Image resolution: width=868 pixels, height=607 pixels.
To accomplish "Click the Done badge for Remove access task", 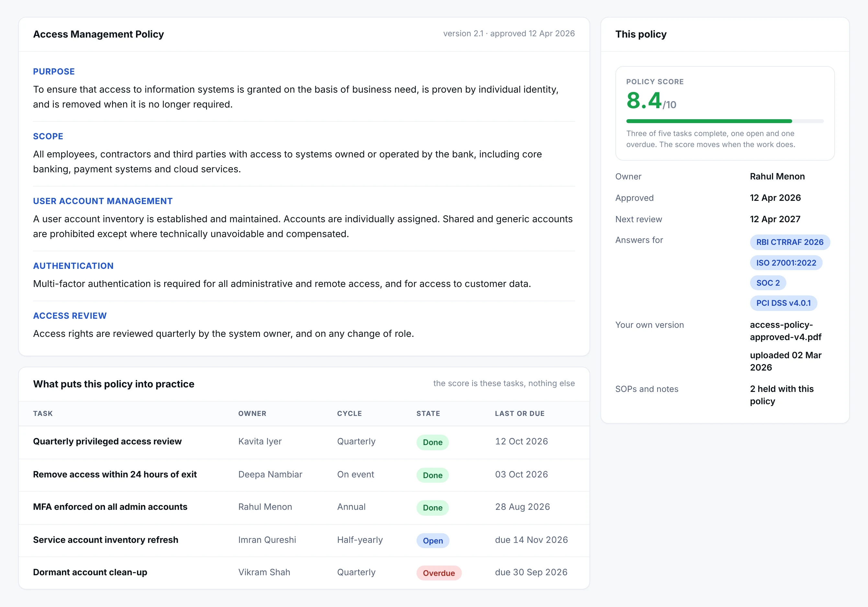I will (x=432, y=475).
